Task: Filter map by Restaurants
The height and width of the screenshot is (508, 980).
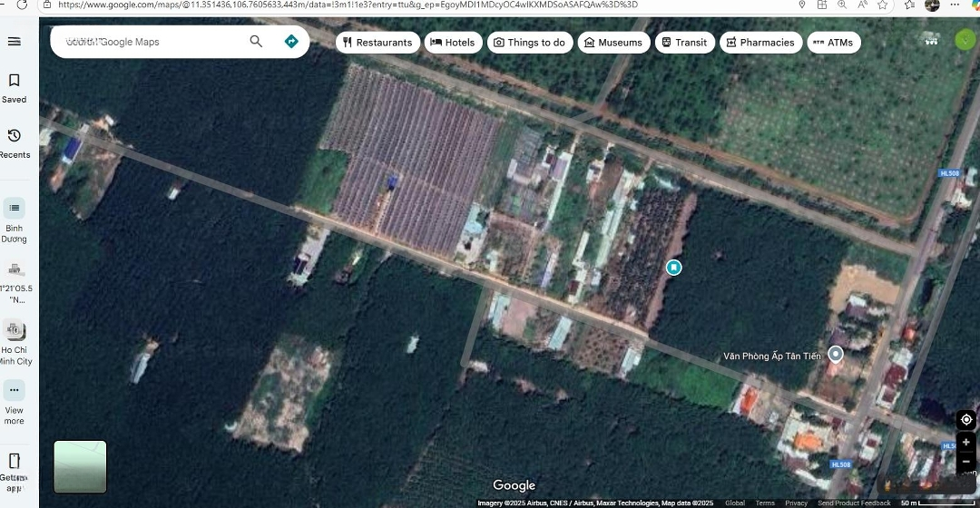Action: click(x=377, y=43)
